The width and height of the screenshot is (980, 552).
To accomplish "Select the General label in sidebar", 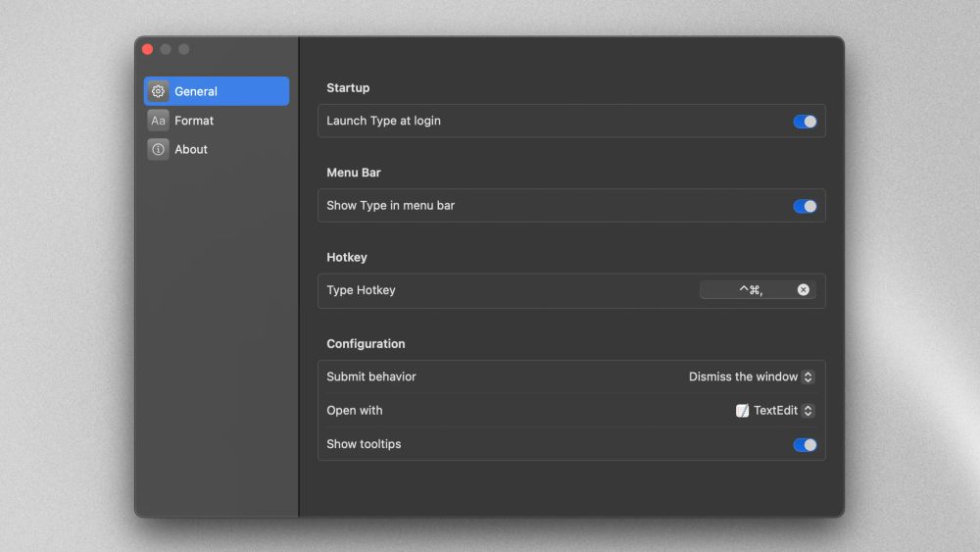I will click(x=196, y=91).
